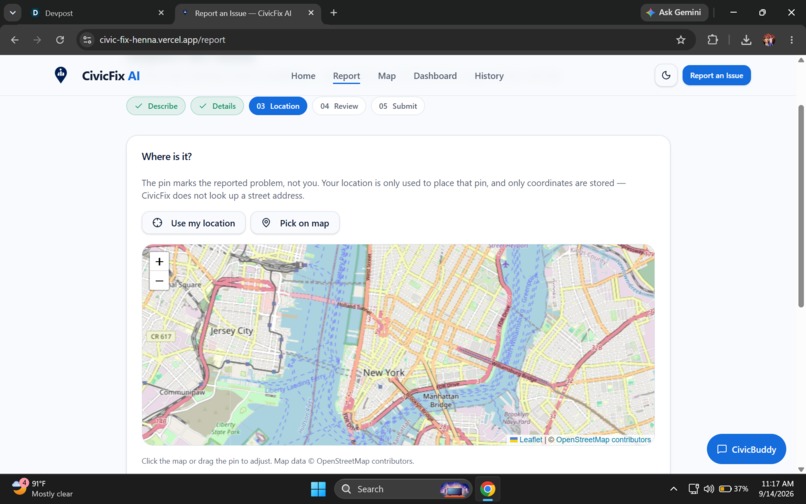Image resolution: width=806 pixels, height=504 pixels.
Task: Click the Pick on map button
Action: [x=295, y=223]
